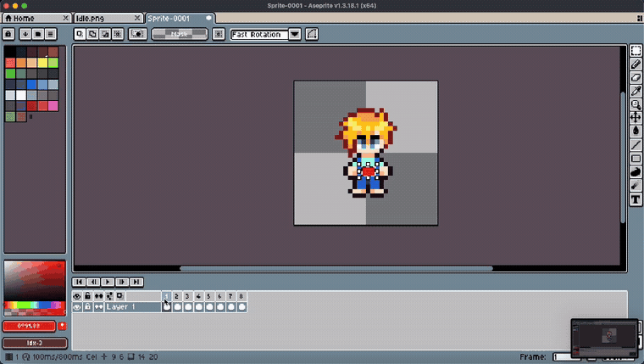644x364 pixels.
Task: Open the palette options menu icon
Action: pyautogui.click(x=51, y=34)
